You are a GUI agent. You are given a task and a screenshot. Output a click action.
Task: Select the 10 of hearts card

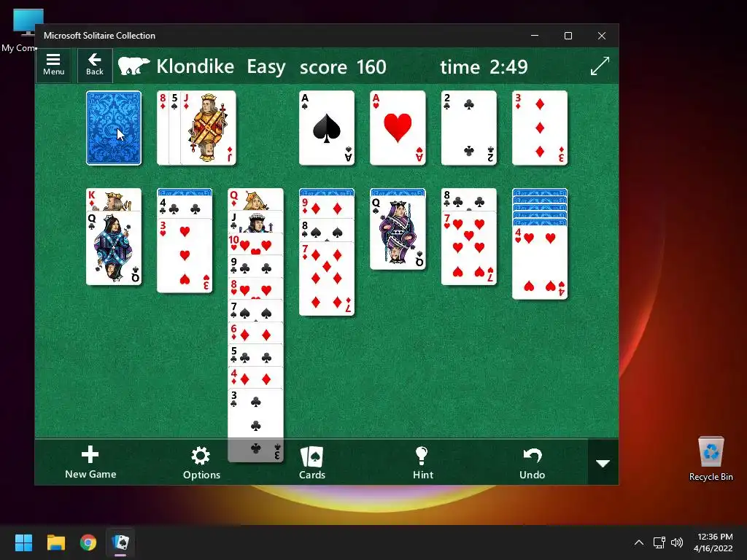(x=256, y=244)
